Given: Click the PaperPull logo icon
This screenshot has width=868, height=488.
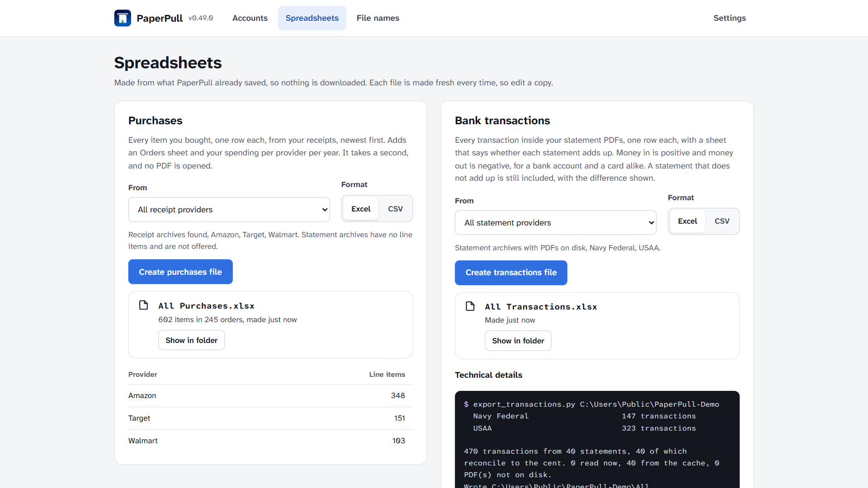Looking at the screenshot, I should (123, 18).
